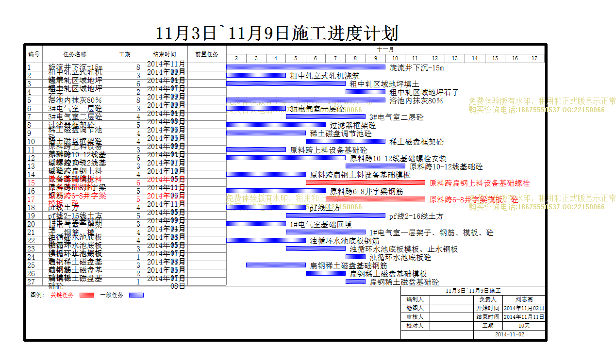Click the chart title 11月3日`11月9日施工进度计划
The height and width of the screenshot is (364, 616).
click(x=277, y=33)
